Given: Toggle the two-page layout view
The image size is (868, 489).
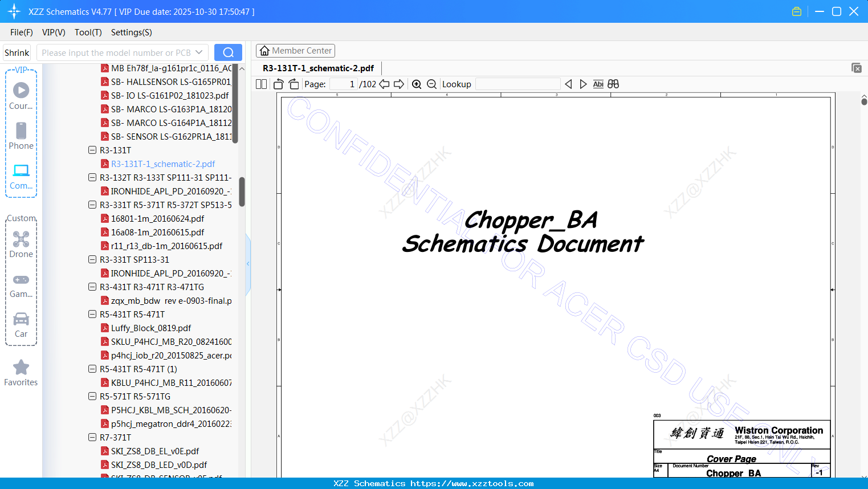Looking at the screenshot, I should click(262, 84).
